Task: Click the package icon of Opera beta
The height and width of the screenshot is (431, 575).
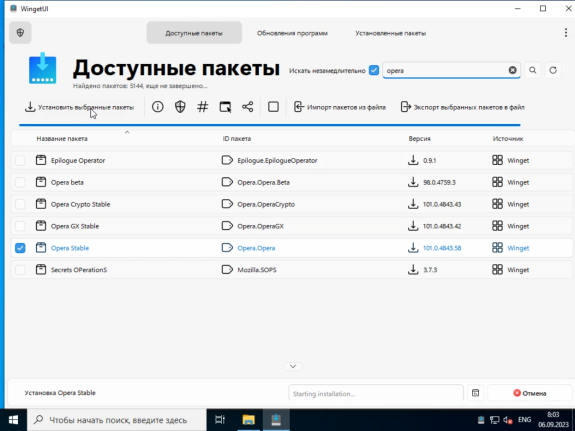Action: [41, 182]
